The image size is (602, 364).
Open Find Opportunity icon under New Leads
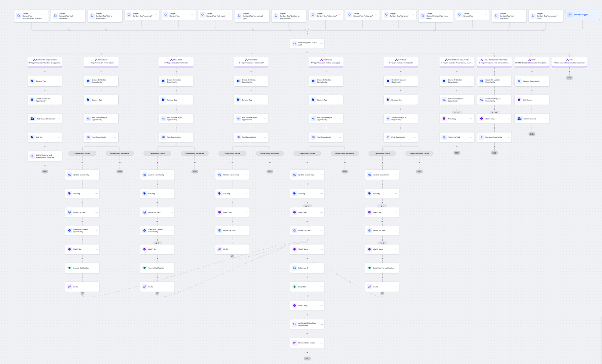(x=88, y=137)
